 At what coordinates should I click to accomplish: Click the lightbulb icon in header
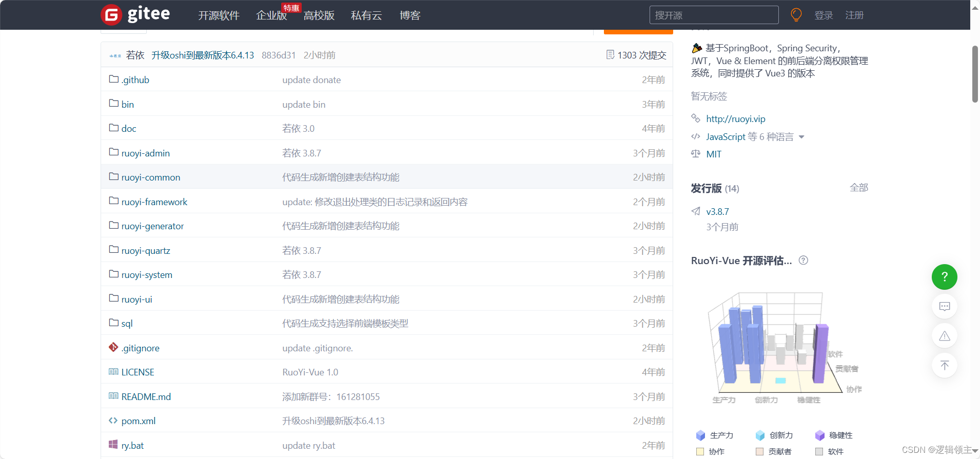click(x=796, y=15)
